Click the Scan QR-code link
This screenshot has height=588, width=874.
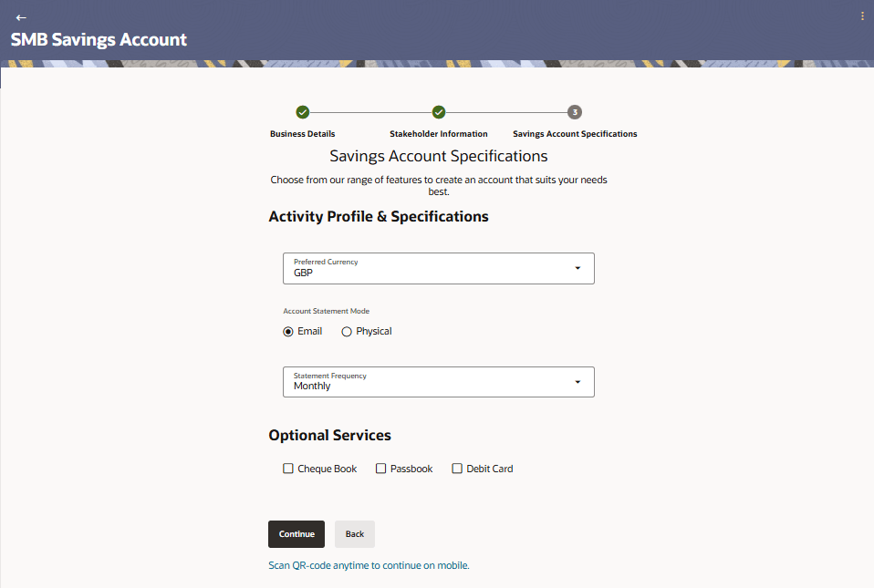(369, 565)
